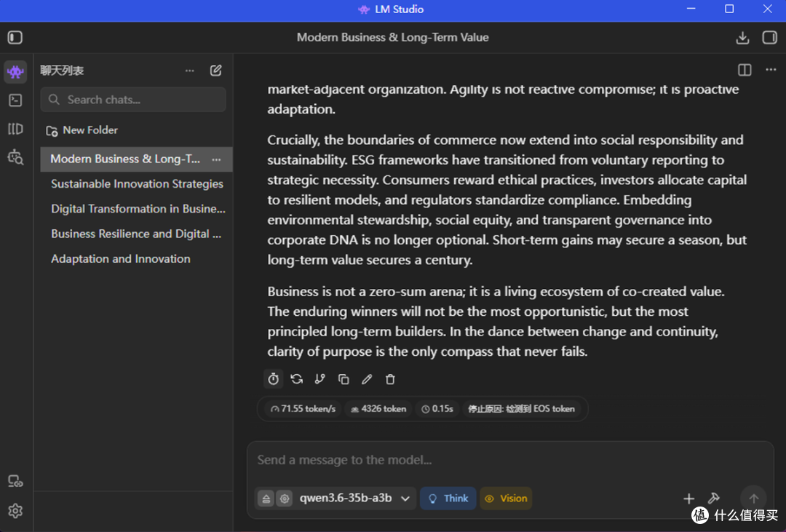Screen dimensions: 786x532
Task: Open the Digital Transformation in Business chat
Action: click(136, 209)
